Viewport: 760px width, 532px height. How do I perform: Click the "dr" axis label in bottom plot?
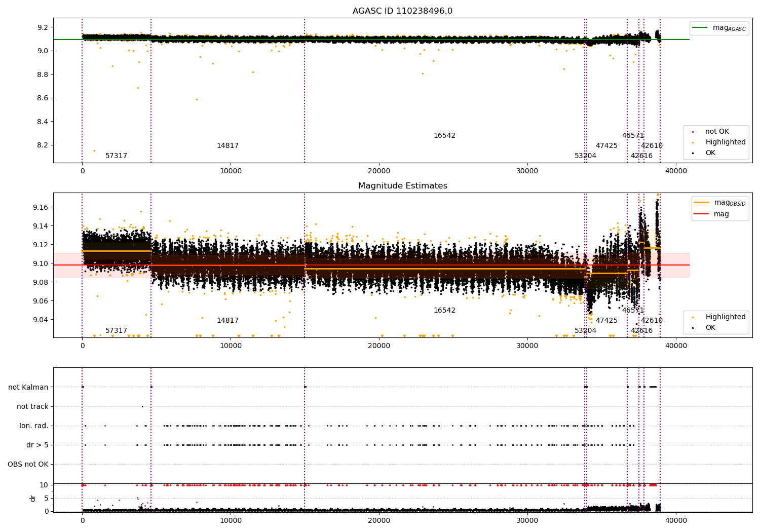coord(33,498)
